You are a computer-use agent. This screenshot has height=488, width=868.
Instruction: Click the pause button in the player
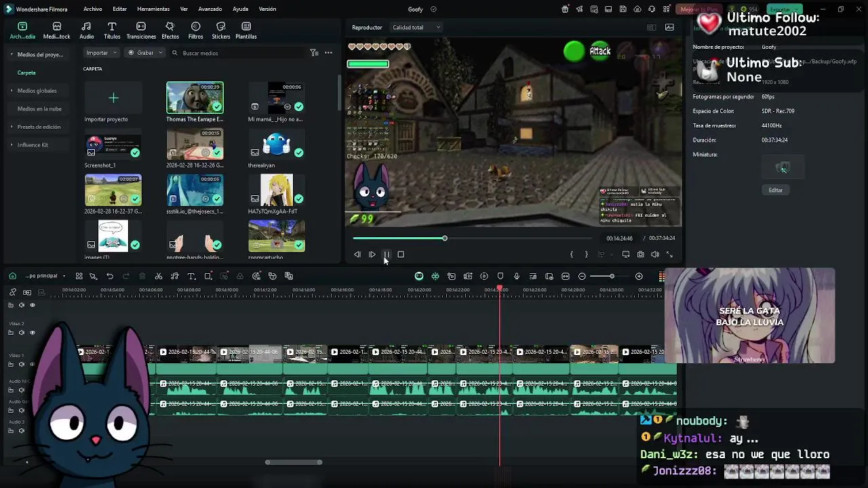tap(387, 254)
